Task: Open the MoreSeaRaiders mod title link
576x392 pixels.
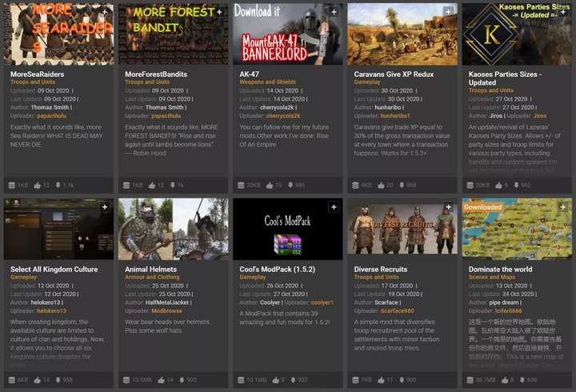Action: tap(37, 74)
